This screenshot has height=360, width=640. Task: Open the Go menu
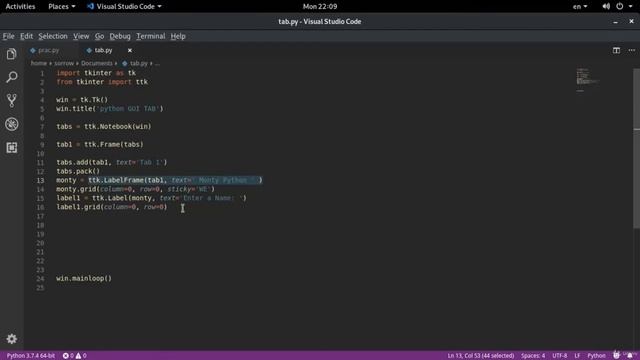99,36
